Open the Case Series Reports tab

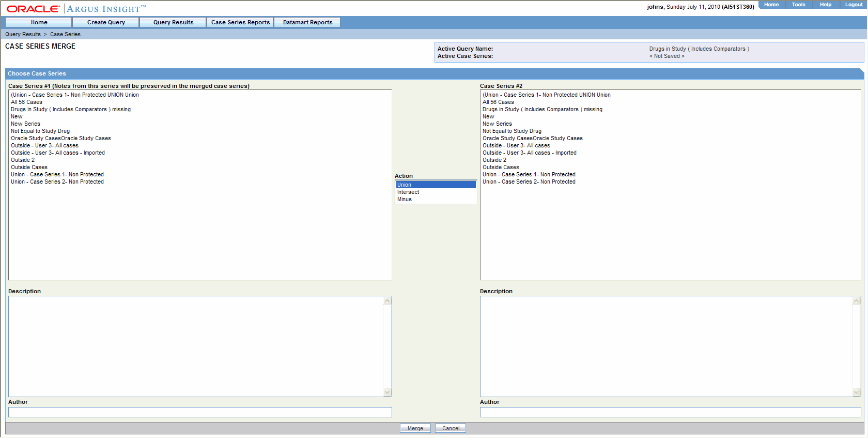[240, 22]
